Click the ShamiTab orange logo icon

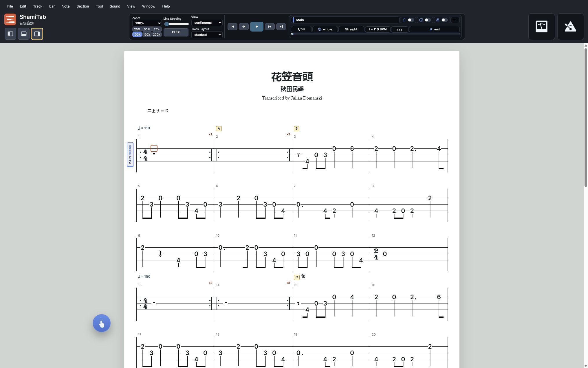[10, 19]
